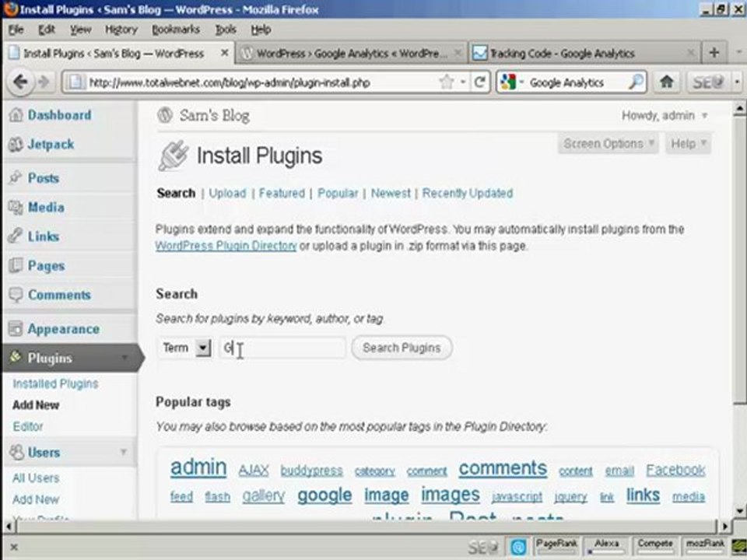Click the vertical scrollbar down arrow
This screenshot has width=747, height=560.
click(x=740, y=511)
